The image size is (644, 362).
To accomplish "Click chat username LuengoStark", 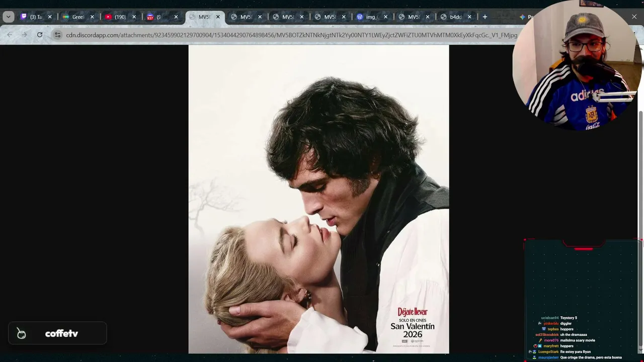I will tap(548, 351).
